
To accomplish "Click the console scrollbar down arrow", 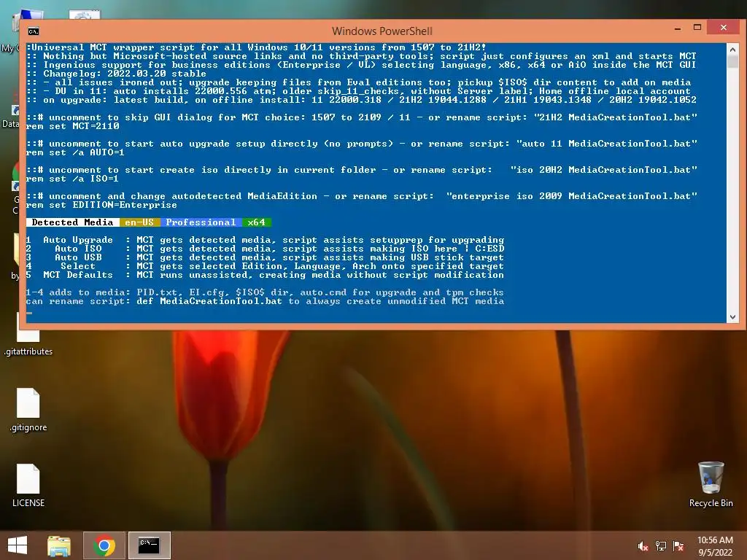I will pyautogui.click(x=732, y=317).
